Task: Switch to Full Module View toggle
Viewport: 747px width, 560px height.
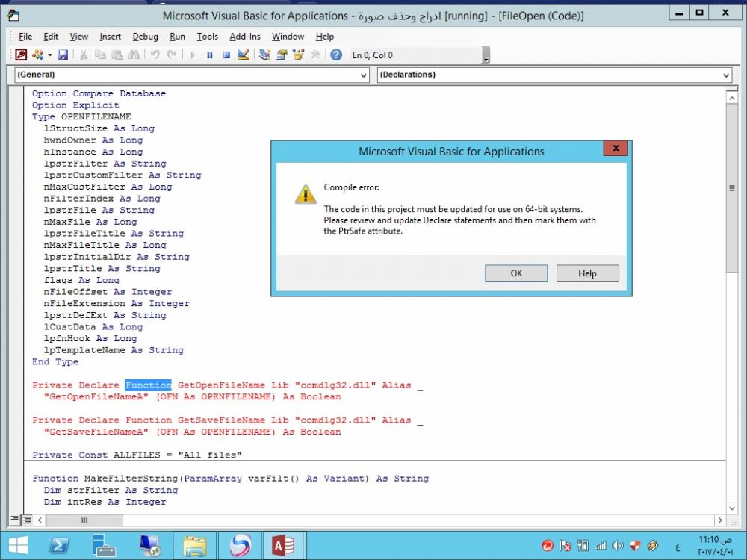Action: coord(27,520)
